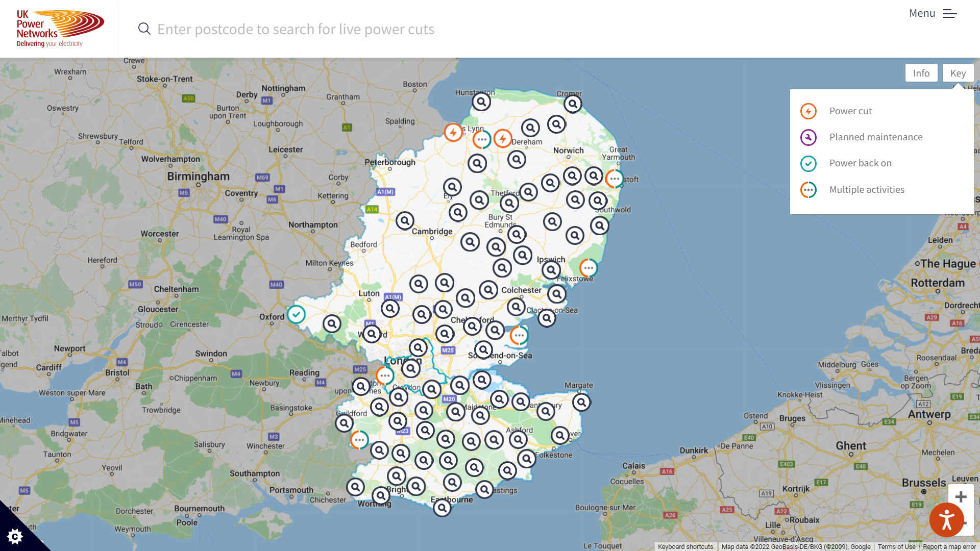
Task: Click the search marker at Eastbourne
Action: 442,508
